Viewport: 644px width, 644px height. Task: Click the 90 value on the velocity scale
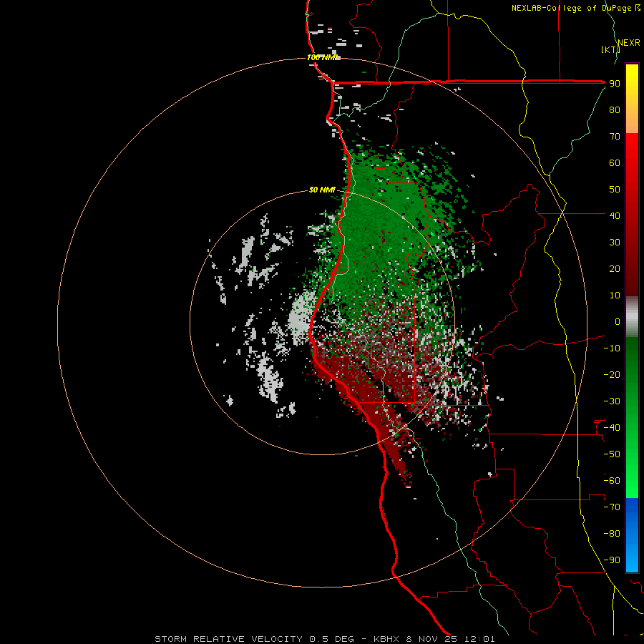click(615, 84)
